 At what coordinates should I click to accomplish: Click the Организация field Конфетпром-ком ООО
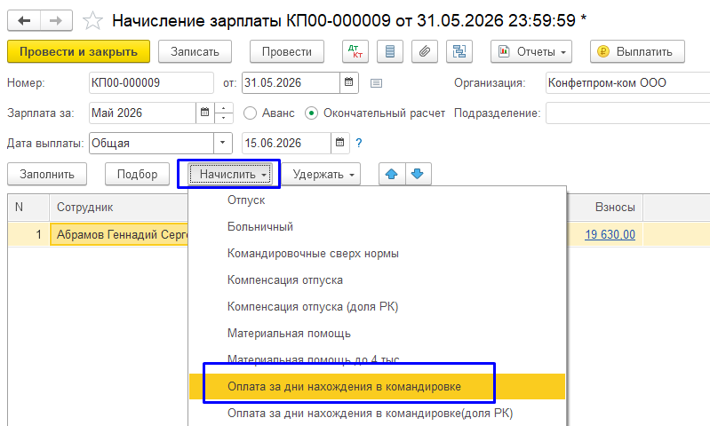[x=627, y=83]
